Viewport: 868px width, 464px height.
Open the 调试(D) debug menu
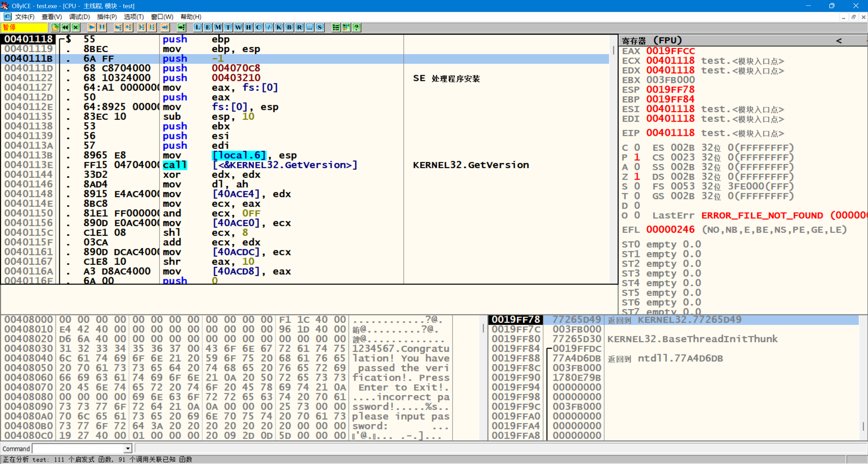coord(79,17)
